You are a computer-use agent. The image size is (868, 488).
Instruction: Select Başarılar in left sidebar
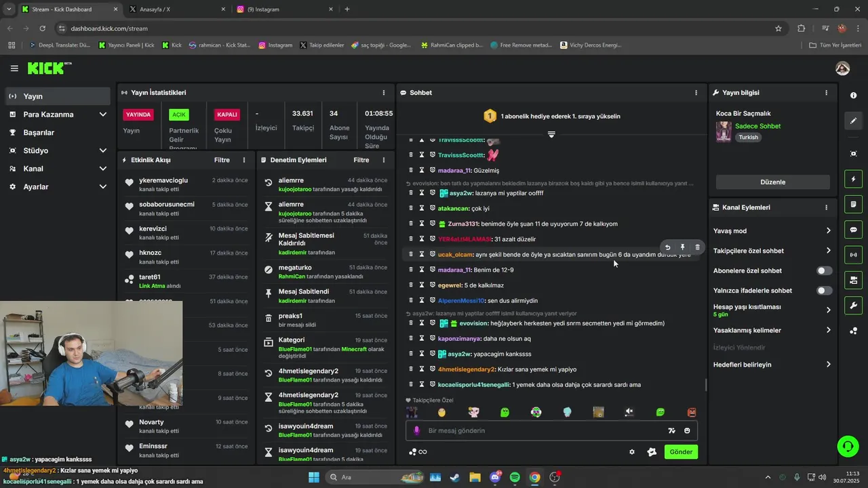58,132
